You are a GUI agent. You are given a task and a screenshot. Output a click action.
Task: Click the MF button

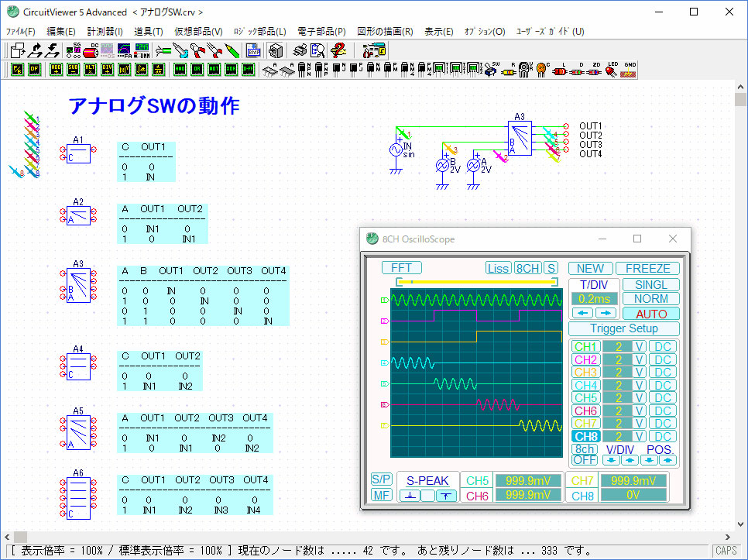tap(381, 495)
